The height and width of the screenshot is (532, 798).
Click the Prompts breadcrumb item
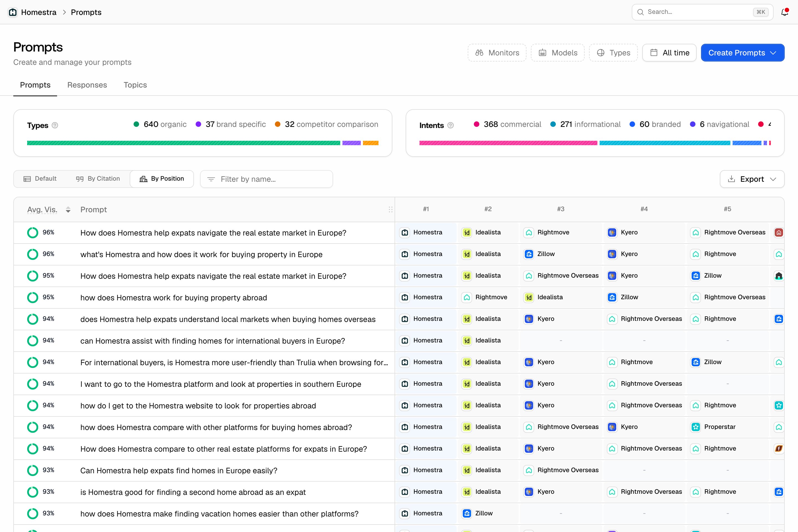[86, 12]
